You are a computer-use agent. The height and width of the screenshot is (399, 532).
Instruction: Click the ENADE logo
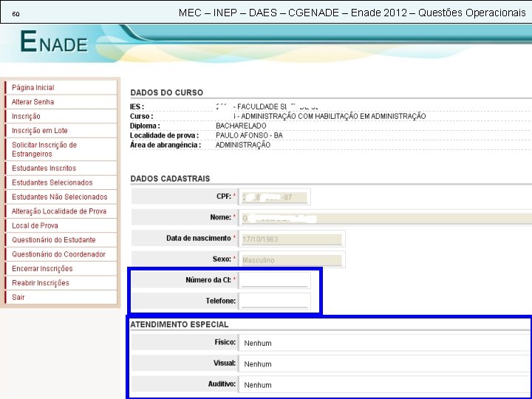[54, 41]
